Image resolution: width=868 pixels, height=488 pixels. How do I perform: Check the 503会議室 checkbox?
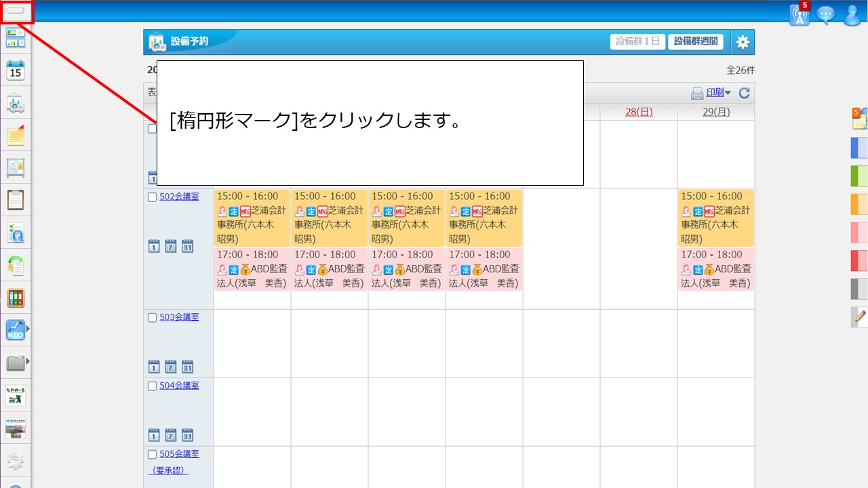click(152, 317)
